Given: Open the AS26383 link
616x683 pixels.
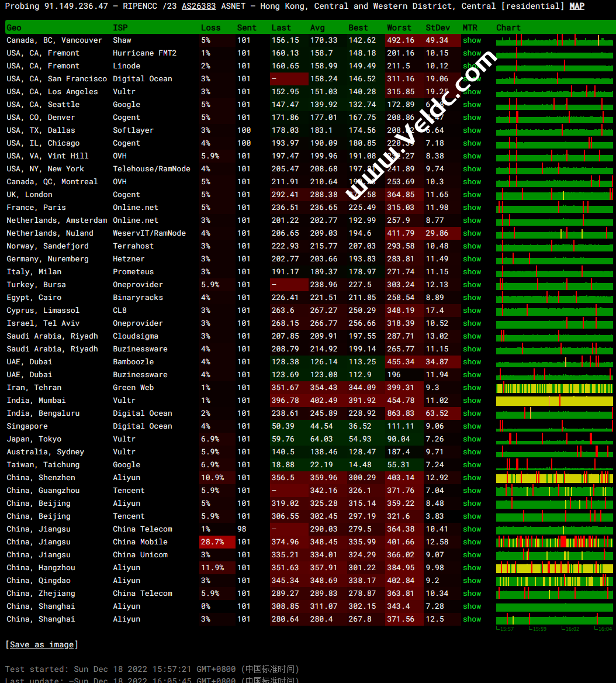Looking at the screenshot, I should click(199, 6).
